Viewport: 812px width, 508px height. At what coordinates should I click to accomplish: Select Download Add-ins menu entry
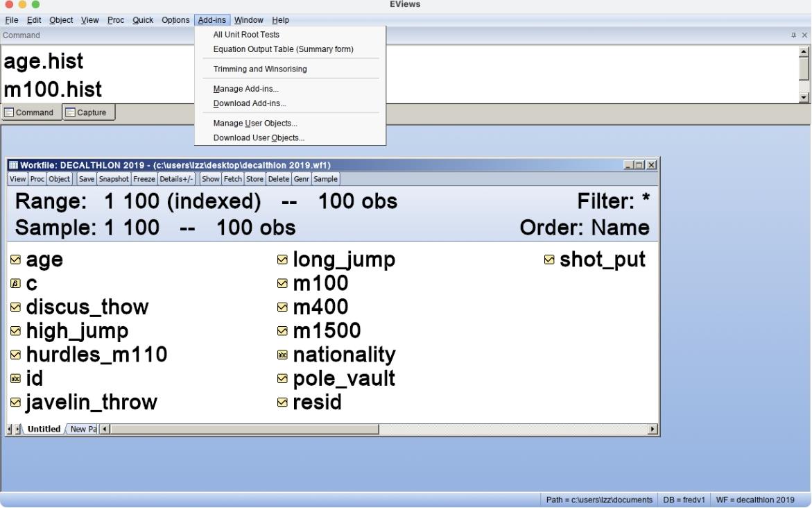point(250,103)
